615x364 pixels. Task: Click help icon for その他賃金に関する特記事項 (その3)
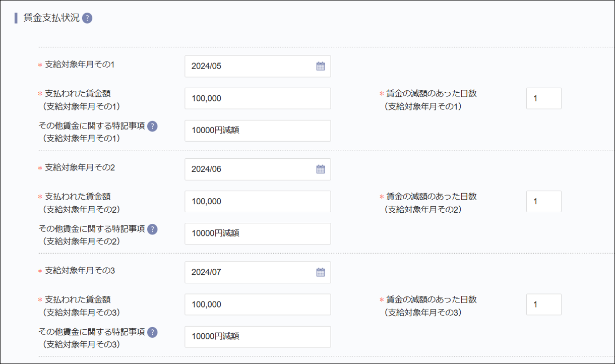coord(152,332)
